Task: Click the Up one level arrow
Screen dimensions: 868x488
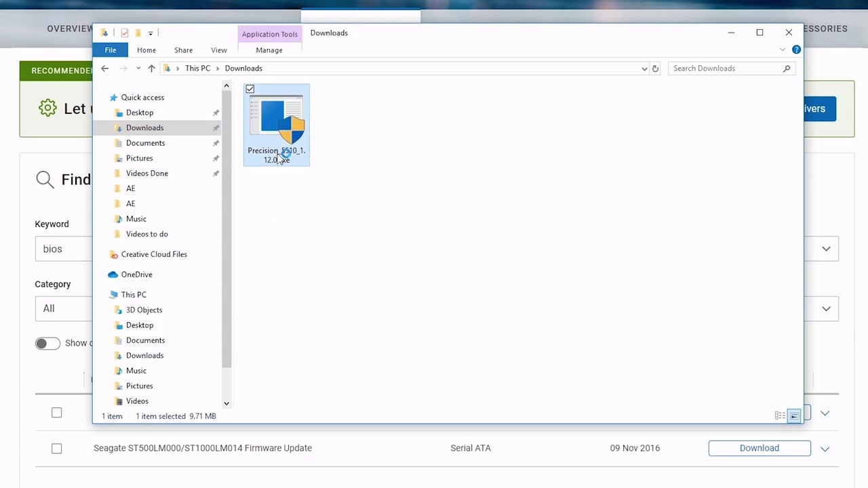Action: pyautogui.click(x=151, y=68)
